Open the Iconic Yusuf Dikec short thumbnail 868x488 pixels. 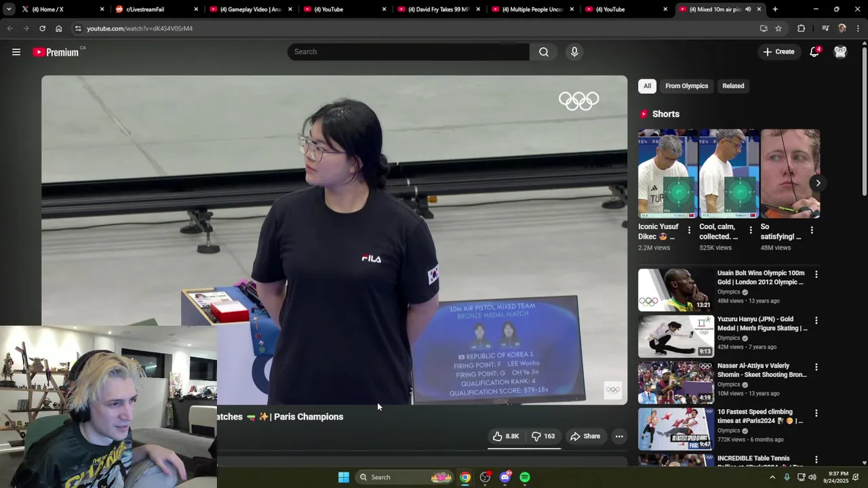(668, 174)
